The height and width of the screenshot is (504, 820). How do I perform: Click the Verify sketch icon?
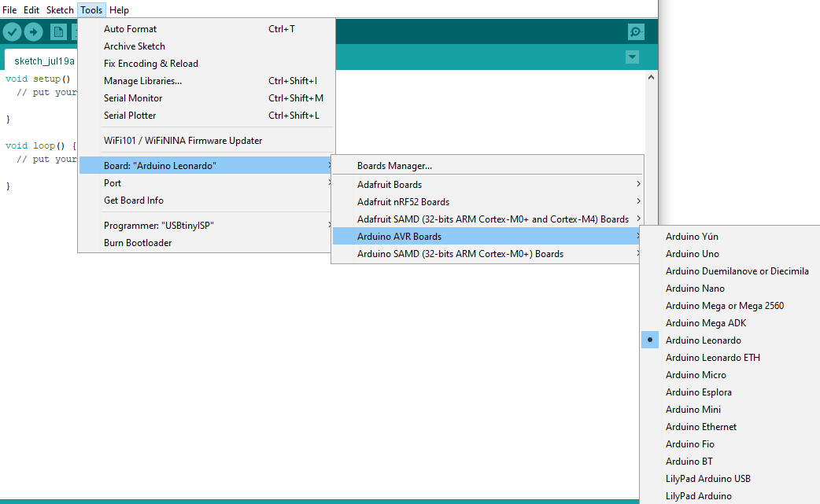tap(12, 31)
